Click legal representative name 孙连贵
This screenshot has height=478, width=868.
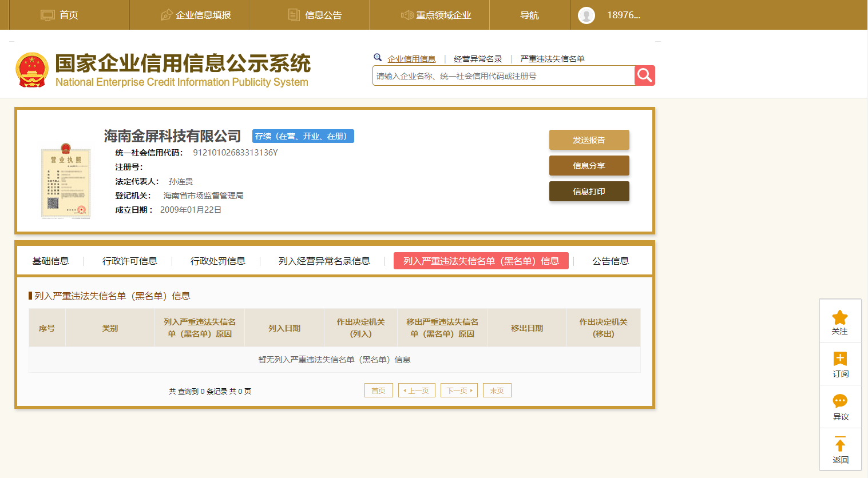pos(181,181)
